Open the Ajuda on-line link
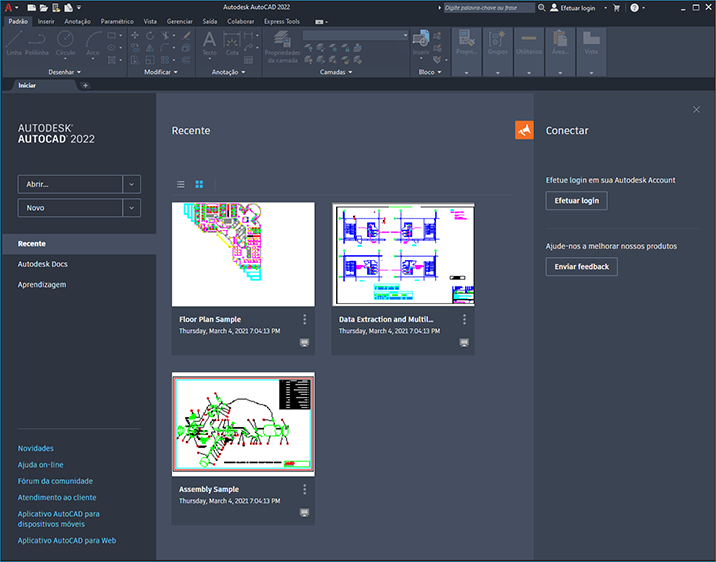This screenshot has height=562, width=716. [41, 465]
